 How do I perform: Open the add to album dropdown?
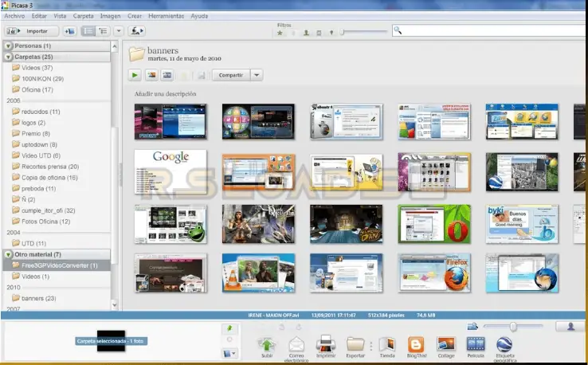(x=229, y=353)
